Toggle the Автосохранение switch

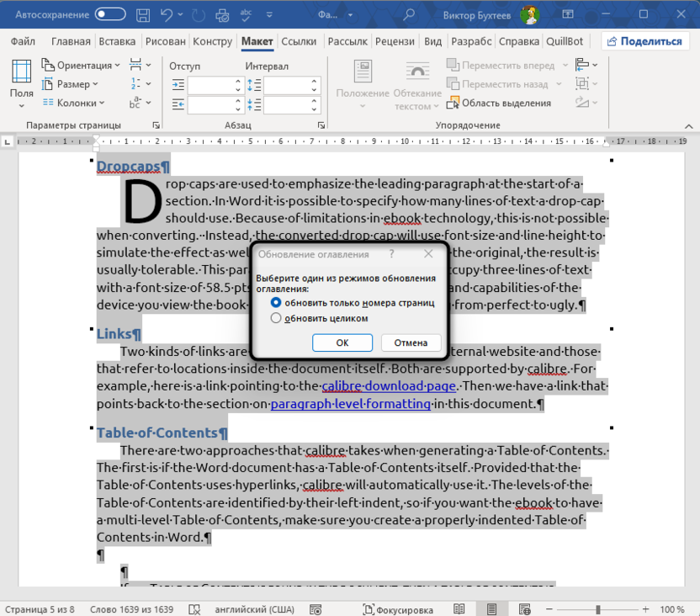click(110, 14)
